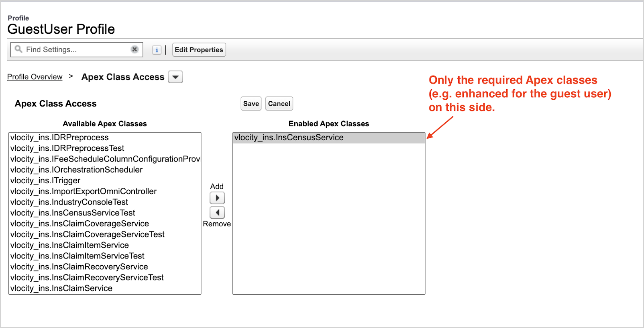The image size is (644, 328).
Task: Select vlocity_ins.IDRPreprocess in available classes
Action: pyautogui.click(x=105, y=137)
